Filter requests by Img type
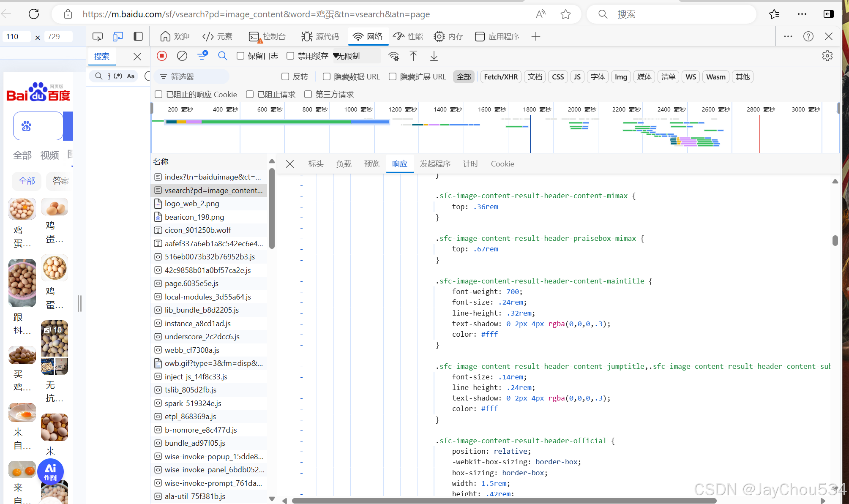 (620, 77)
